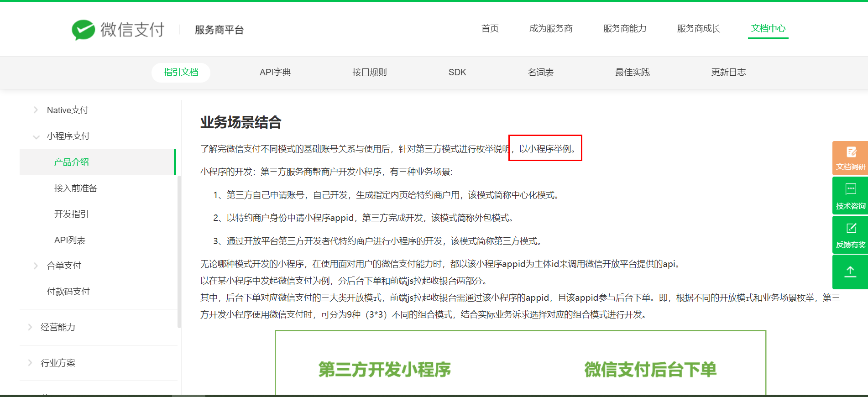The width and height of the screenshot is (868, 397).
Task: Click list item 3 about 第三方模式
Action: click(x=377, y=241)
